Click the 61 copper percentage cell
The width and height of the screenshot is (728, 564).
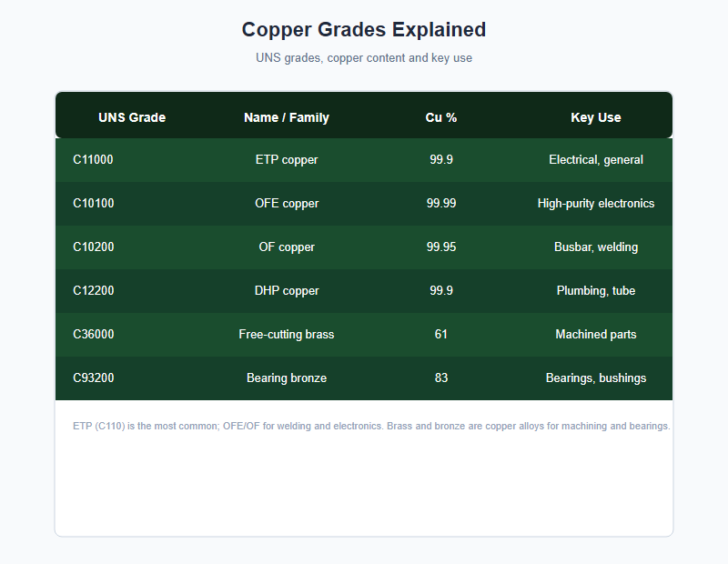tap(441, 334)
